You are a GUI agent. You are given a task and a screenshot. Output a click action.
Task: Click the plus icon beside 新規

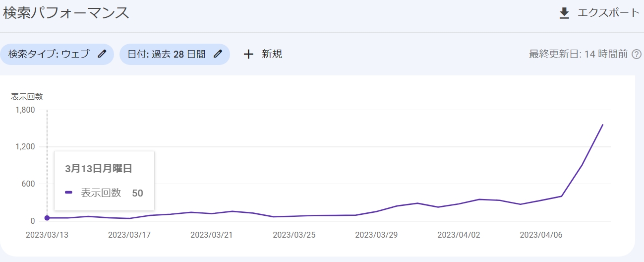[x=248, y=54]
